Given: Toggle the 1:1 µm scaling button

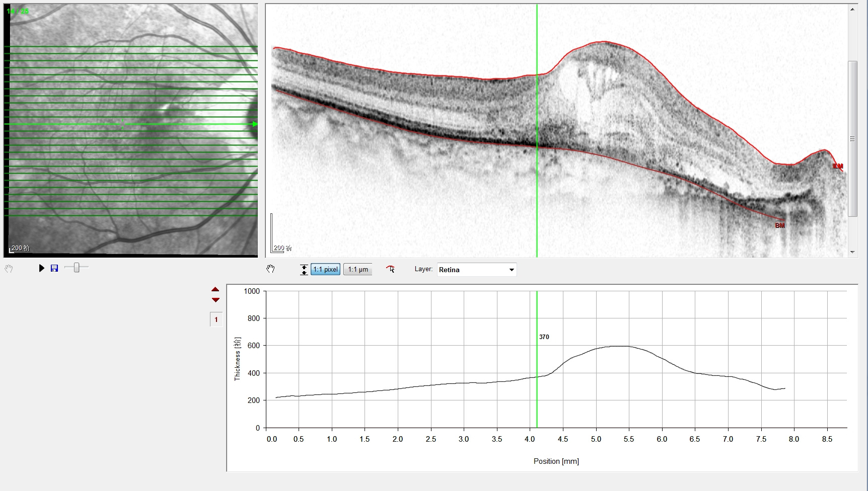Looking at the screenshot, I should (358, 270).
